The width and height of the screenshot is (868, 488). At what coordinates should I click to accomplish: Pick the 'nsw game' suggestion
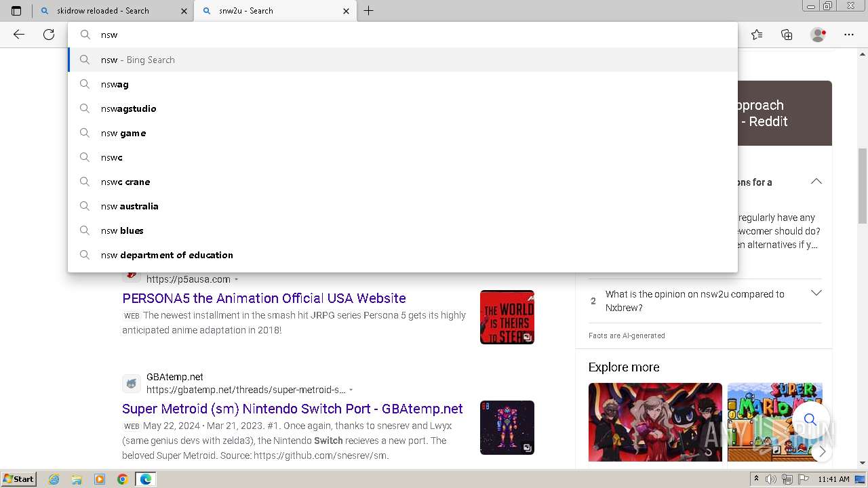click(403, 133)
